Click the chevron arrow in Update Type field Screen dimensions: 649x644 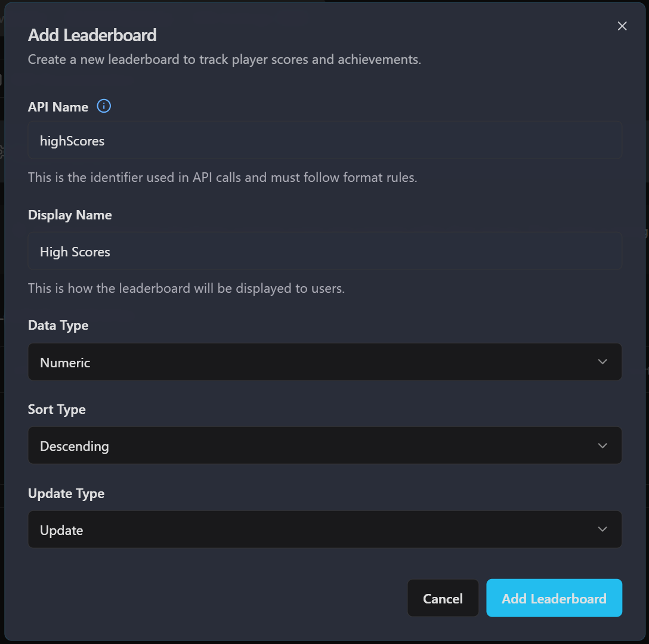tap(602, 530)
